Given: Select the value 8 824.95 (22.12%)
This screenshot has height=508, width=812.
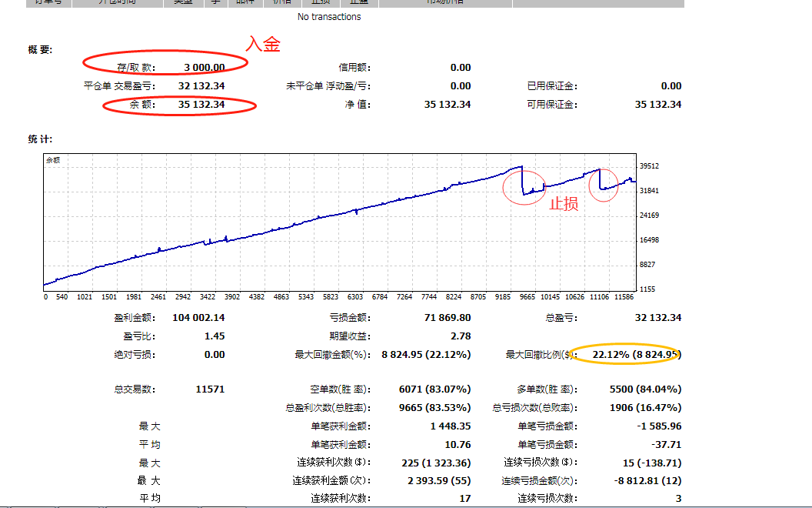Looking at the screenshot, I should [x=426, y=355].
